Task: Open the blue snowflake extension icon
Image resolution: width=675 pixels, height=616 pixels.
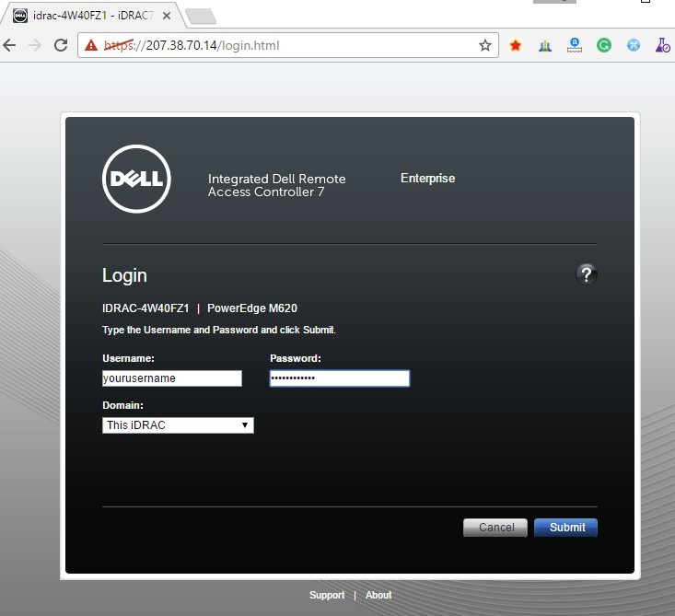Action: click(634, 45)
